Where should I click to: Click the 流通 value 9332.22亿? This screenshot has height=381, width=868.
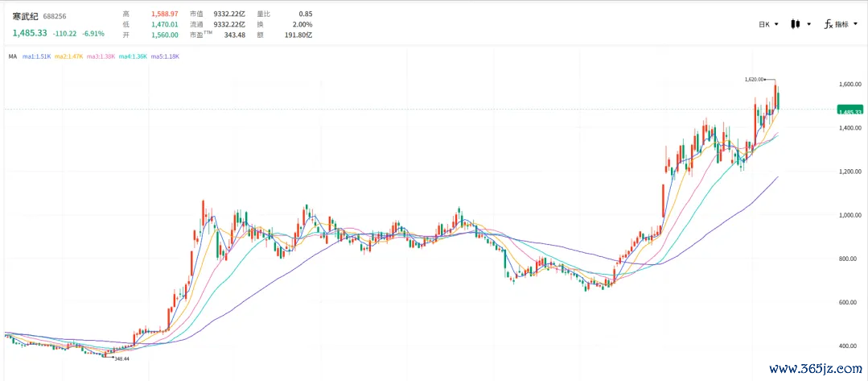(x=228, y=24)
